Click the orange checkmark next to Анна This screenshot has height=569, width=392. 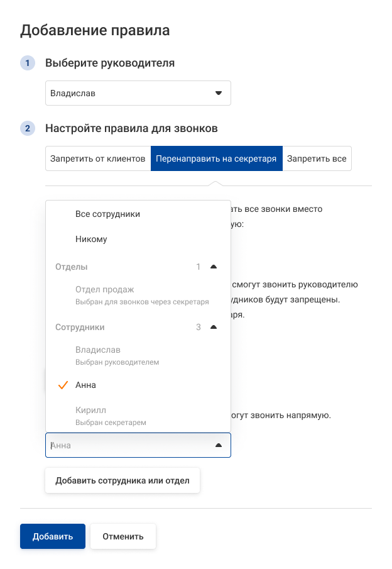pos(62,385)
